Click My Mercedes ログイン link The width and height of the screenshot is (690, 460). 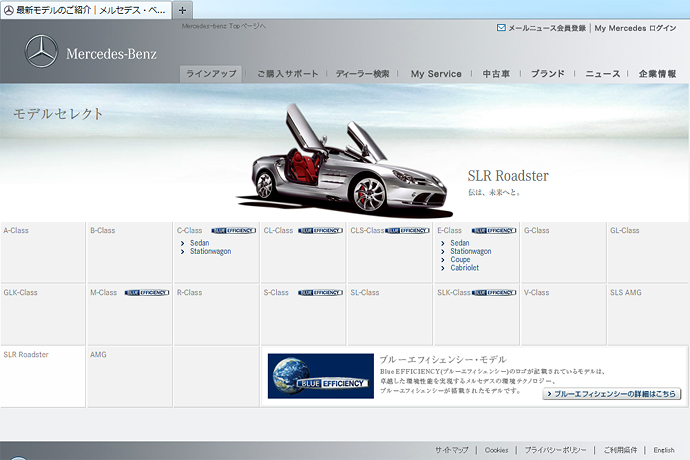(x=635, y=28)
